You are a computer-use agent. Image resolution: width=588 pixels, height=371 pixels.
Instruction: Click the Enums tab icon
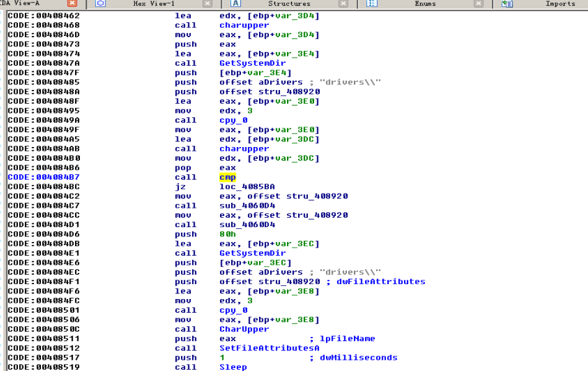pyautogui.click(x=371, y=4)
